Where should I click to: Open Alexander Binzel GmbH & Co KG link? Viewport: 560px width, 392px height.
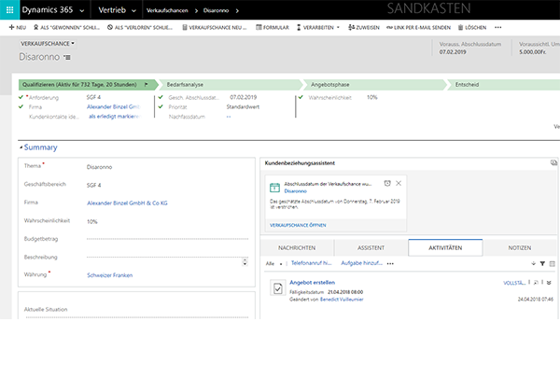127,203
